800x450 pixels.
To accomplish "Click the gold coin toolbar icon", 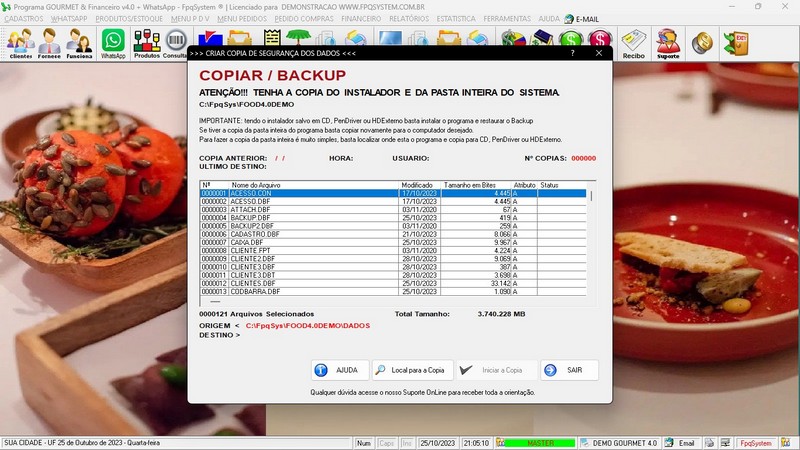I will pos(702,43).
